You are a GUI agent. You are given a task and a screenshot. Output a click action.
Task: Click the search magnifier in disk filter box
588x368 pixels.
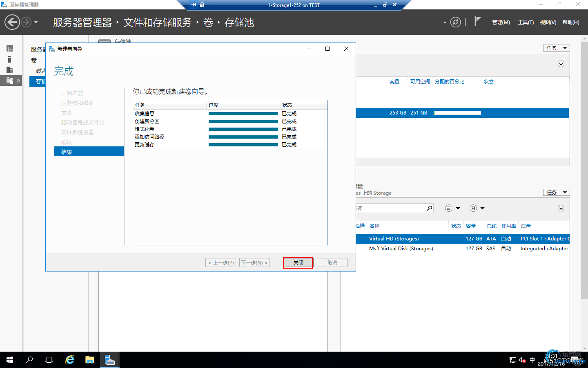coord(430,208)
